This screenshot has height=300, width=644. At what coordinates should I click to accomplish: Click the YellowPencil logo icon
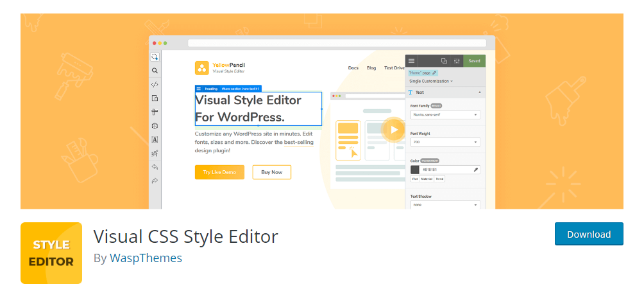pos(201,68)
